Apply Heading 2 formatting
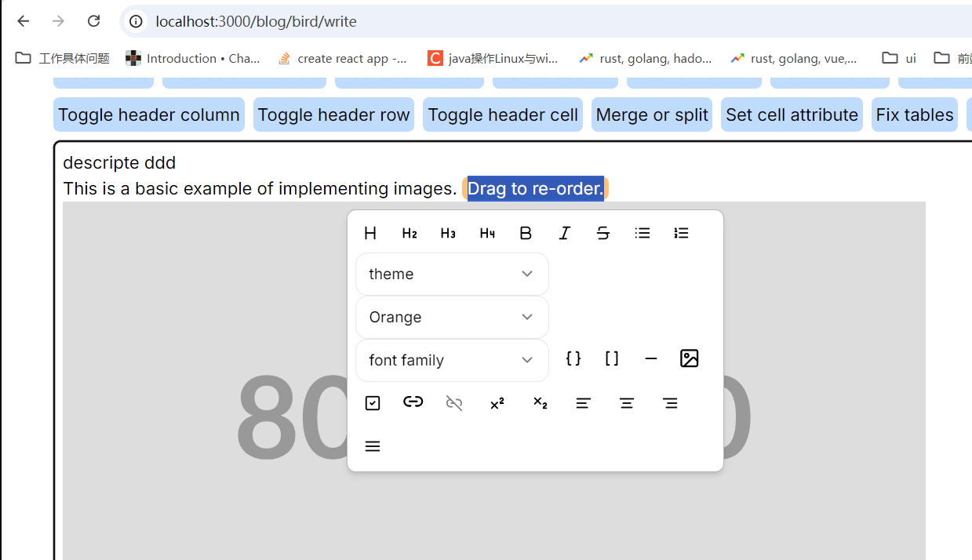972x560 pixels. pos(410,233)
